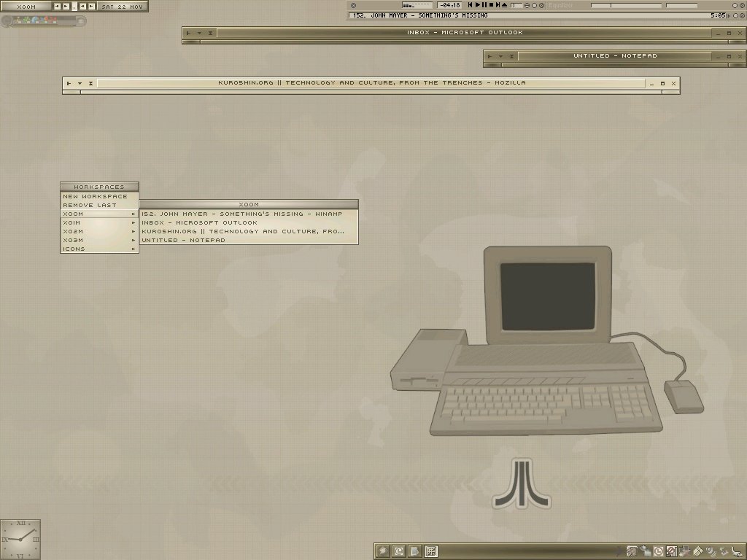Select Winamp window entry in XOOM submenu
Viewport: 747px width, 560px height.
[x=249, y=214]
